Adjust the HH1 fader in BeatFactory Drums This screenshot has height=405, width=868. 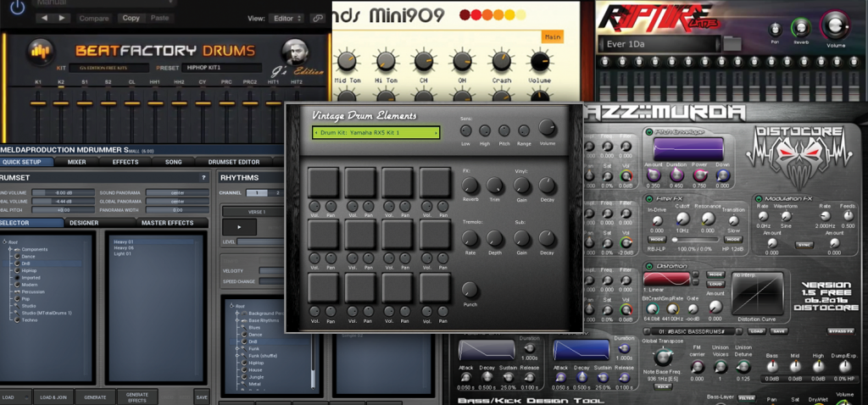(x=156, y=103)
